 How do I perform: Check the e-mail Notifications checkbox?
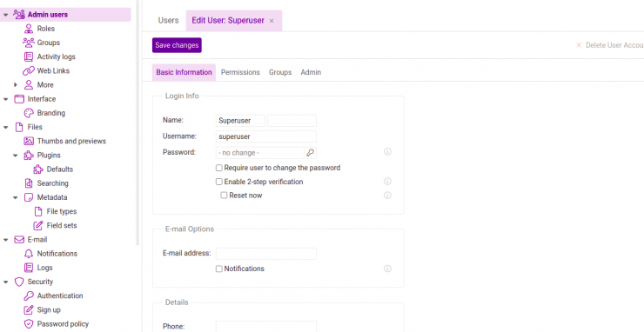[219, 269]
